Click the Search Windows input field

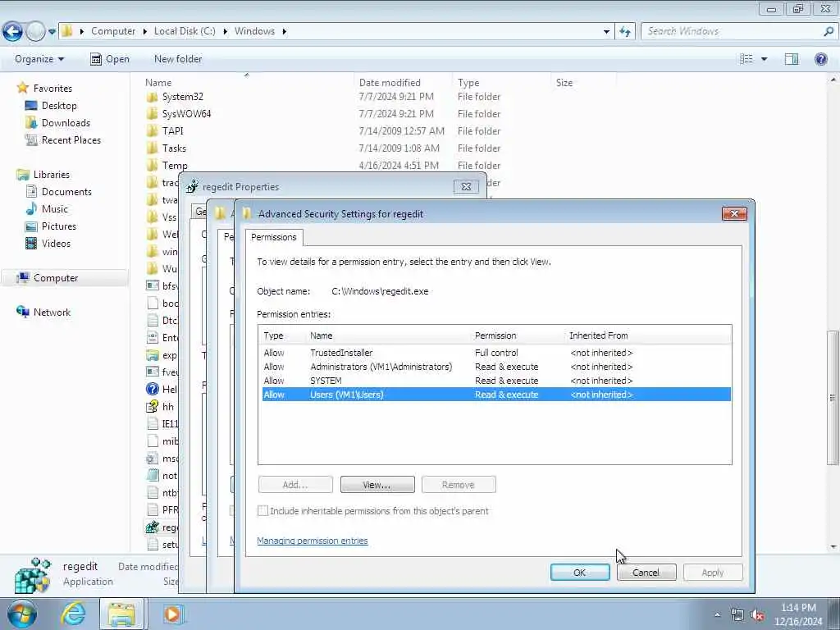tap(732, 32)
